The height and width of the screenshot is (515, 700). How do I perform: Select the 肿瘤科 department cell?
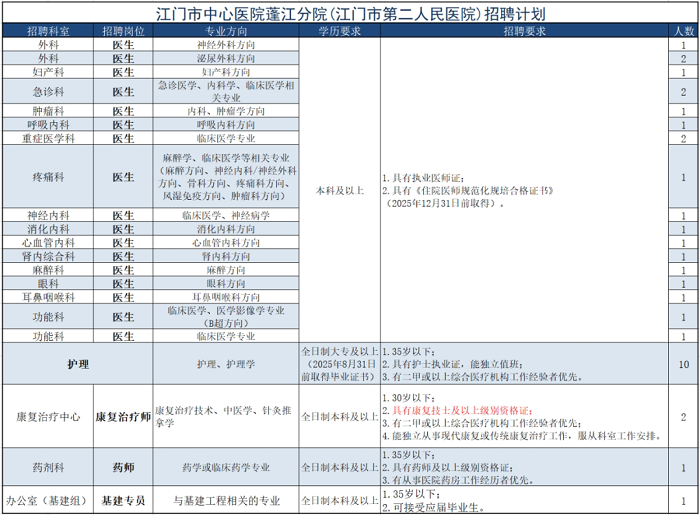pyautogui.click(x=48, y=111)
